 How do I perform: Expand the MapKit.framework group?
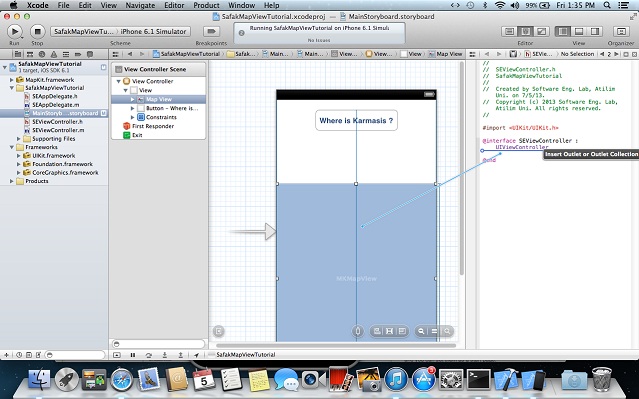point(12,80)
